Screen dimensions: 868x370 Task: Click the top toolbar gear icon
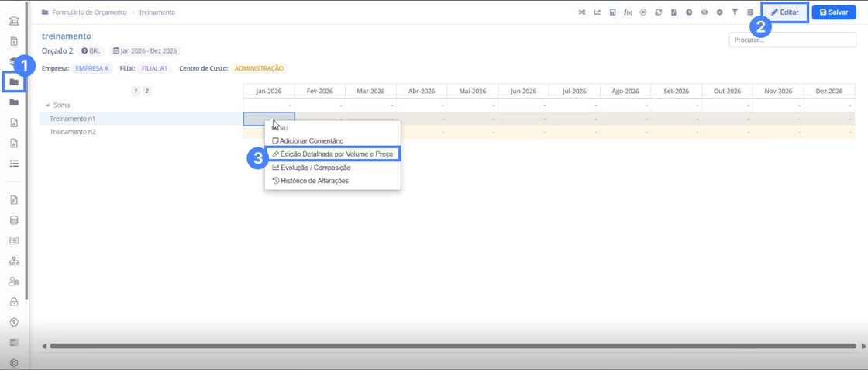pos(720,12)
